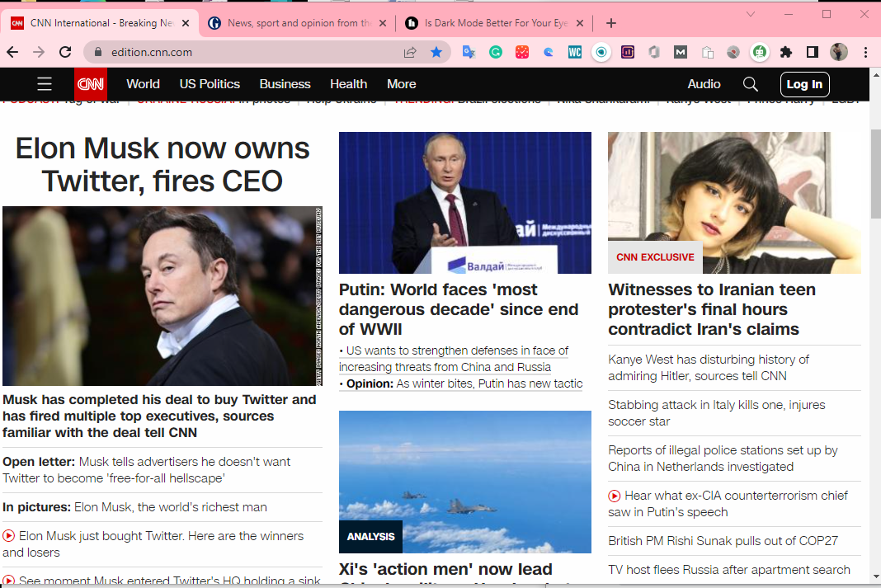Image resolution: width=881 pixels, height=588 pixels.
Task: Open the US Politics section
Action: tap(210, 84)
